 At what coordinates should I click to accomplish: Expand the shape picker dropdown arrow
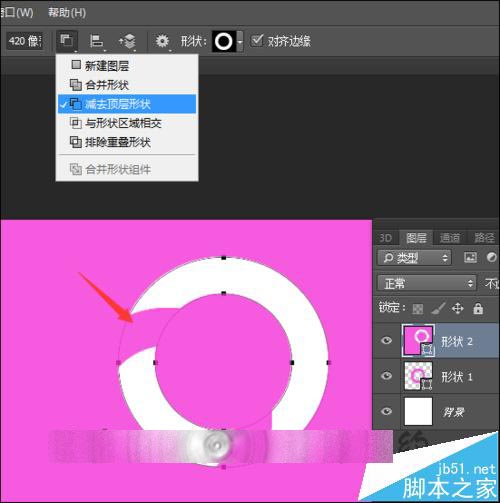point(240,42)
